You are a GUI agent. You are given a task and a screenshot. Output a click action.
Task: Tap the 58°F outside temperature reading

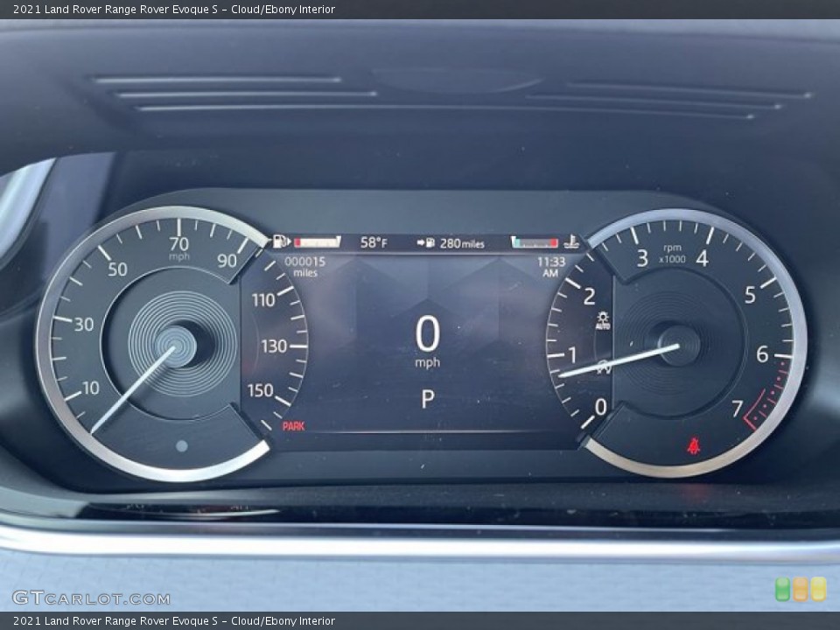(x=374, y=242)
